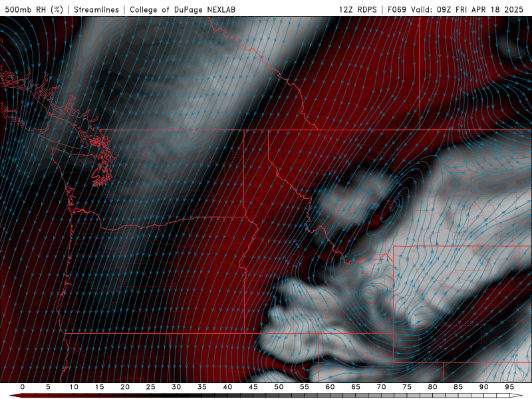Click the 30 label on the RH scale

pyautogui.click(x=176, y=387)
